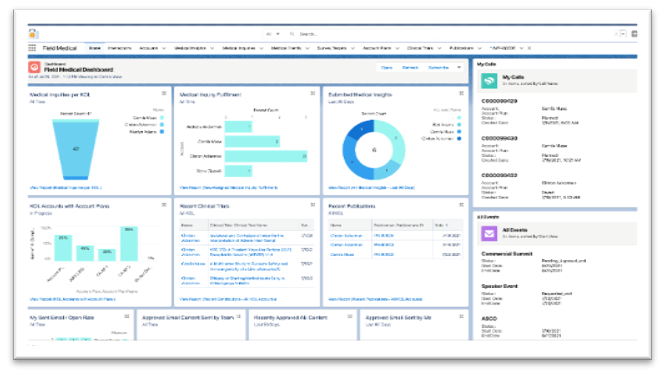The height and width of the screenshot is (375, 664).
Task: Click the dashboard Subscribe button
Action: pyautogui.click(x=439, y=68)
